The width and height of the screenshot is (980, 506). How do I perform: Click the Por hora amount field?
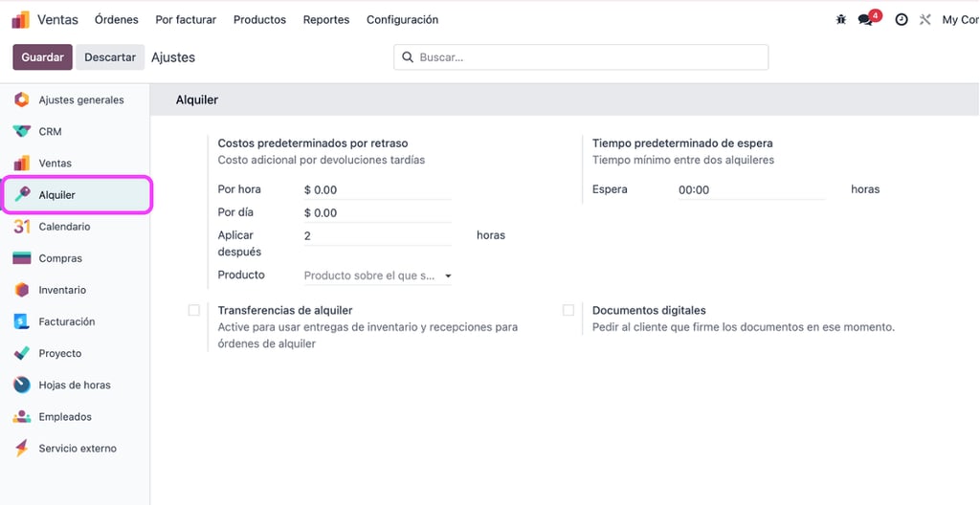[x=377, y=190]
